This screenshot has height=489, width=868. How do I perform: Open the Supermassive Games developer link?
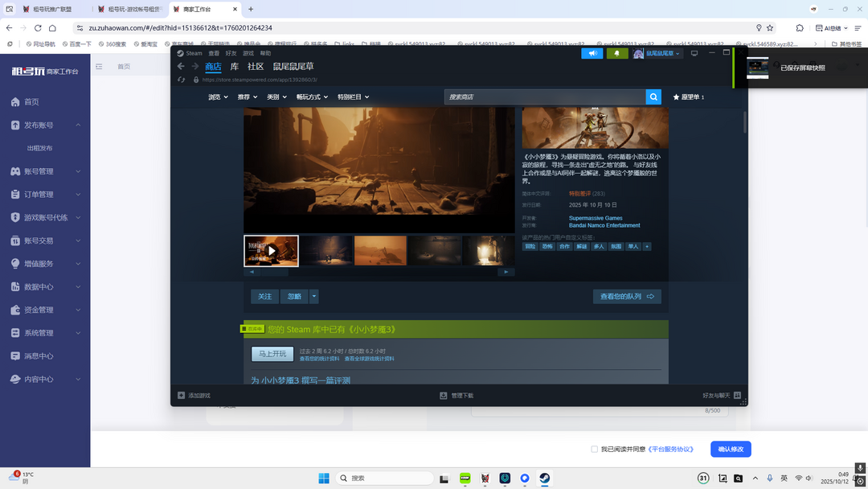(595, 218)
